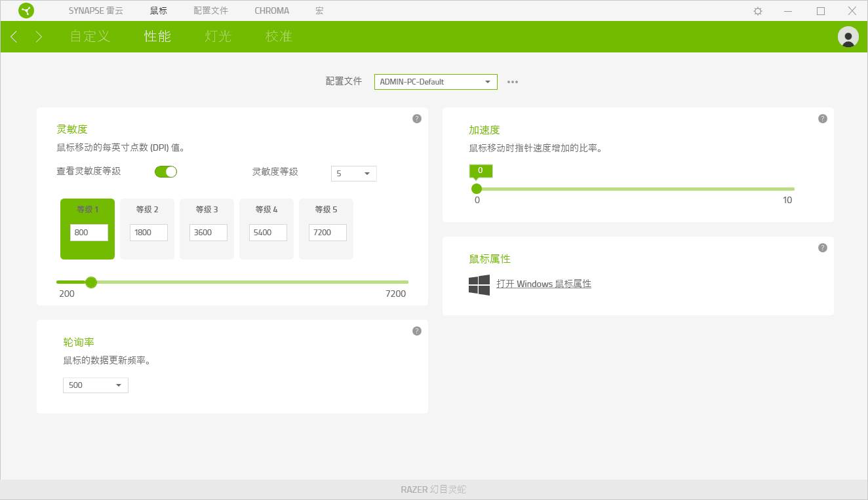The height and width of the screenshot is (500, 868).
Task: Open the 灵敏度 help question mark icon
Action: (x=416, y=119)
